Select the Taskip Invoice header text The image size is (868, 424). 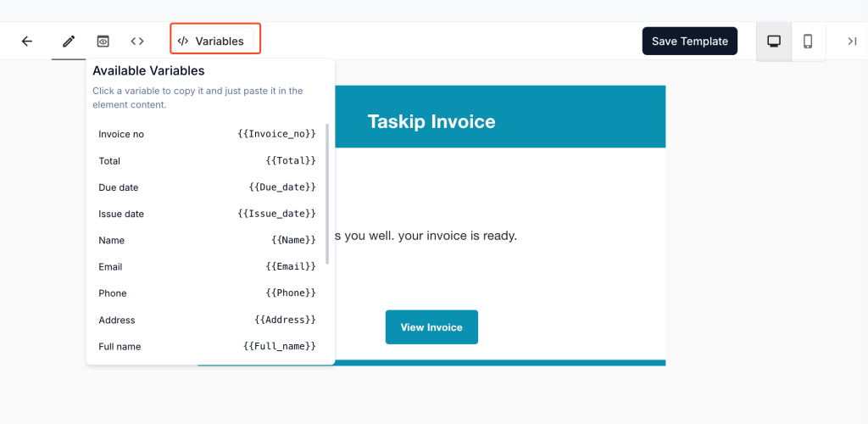(431, 121)
